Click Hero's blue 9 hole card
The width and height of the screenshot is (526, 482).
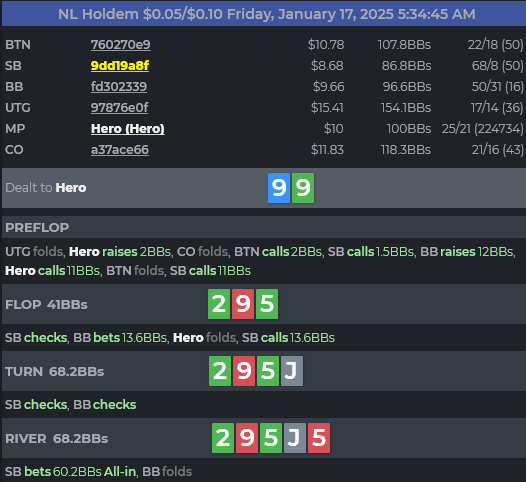tap(279, 188)
